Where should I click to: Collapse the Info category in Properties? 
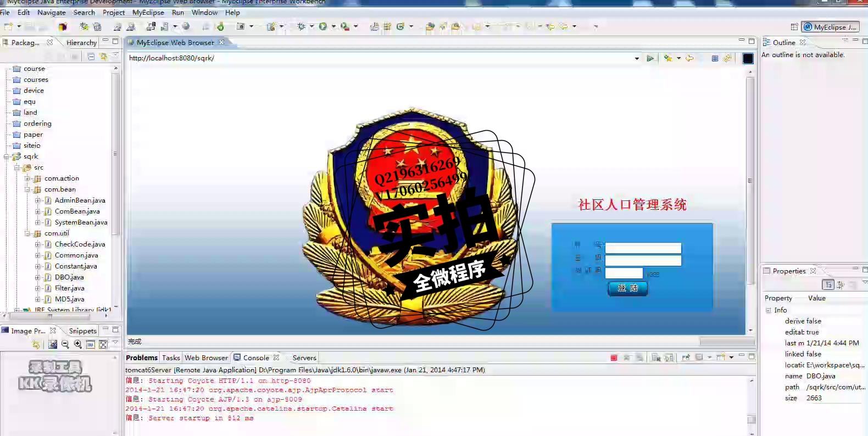[x=769, y=310]
